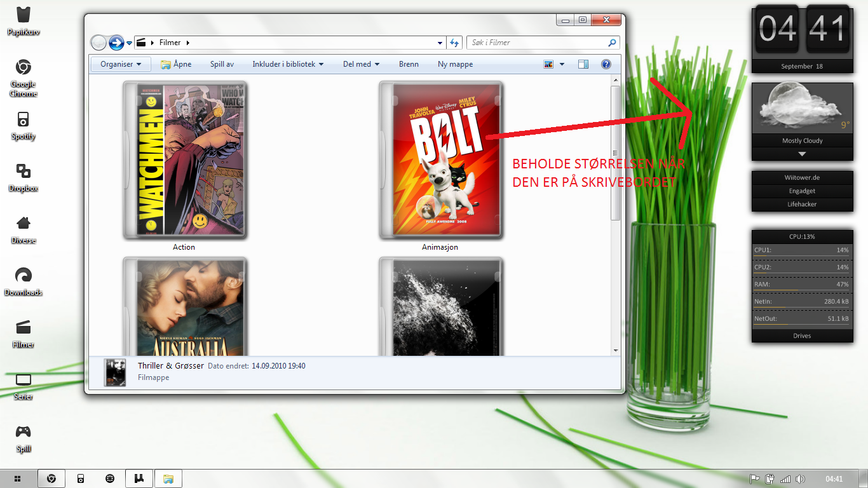The height and width of the screenshot is (488, 868).
Task: Open Explorer help question mark icon
Action: pos(606,64)
